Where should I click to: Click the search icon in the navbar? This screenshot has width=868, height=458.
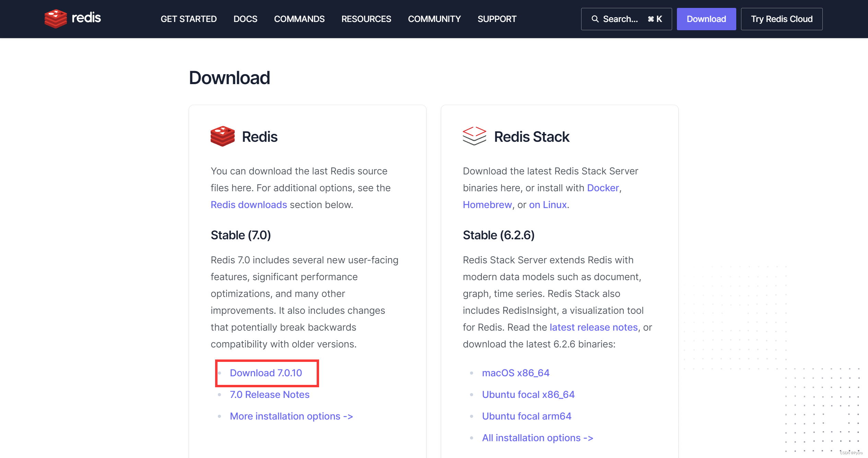point(595,19)
